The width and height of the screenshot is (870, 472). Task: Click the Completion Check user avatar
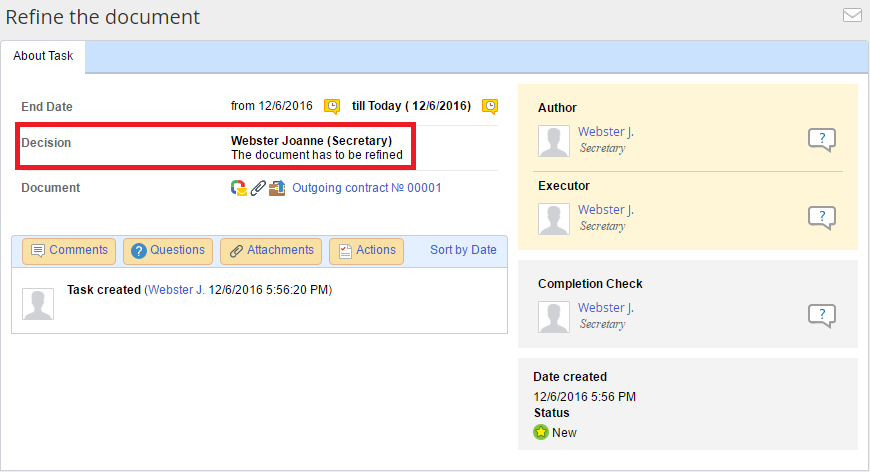(x=554, y=317)
